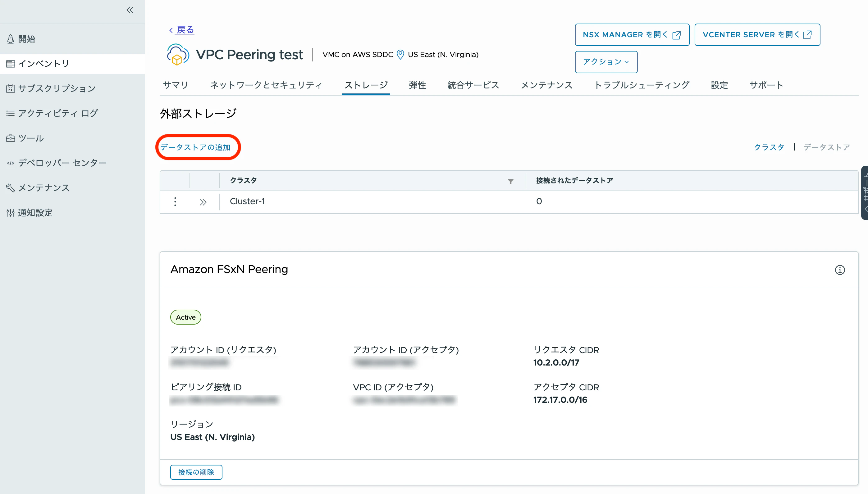Switch to the クラスタ view toggle
The image size is (868, 494).
coord(769,147)
